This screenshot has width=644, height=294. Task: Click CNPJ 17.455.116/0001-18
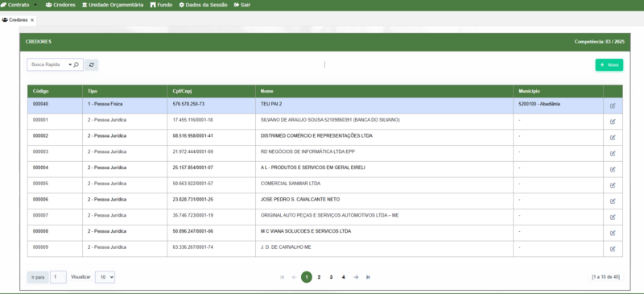(192, 120)
